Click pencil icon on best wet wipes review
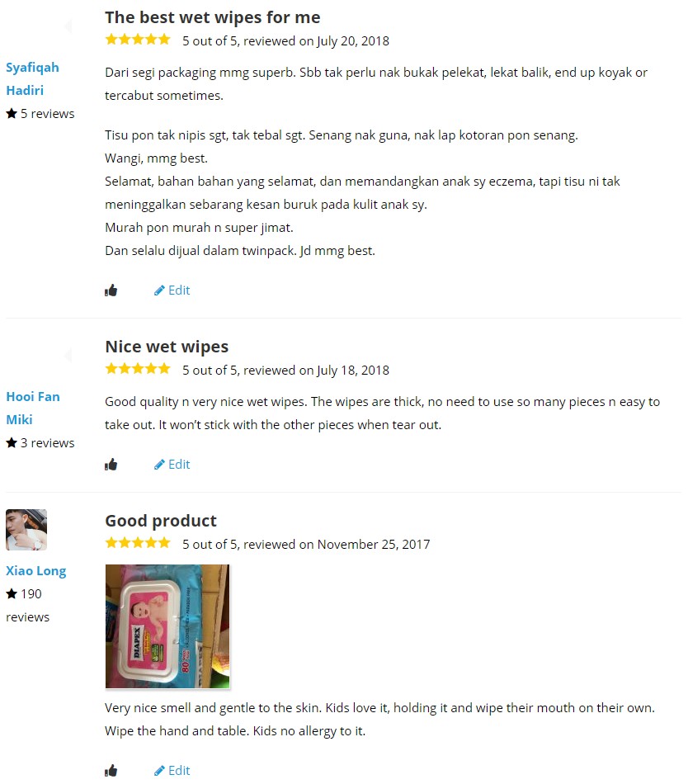 coord(159,290)
